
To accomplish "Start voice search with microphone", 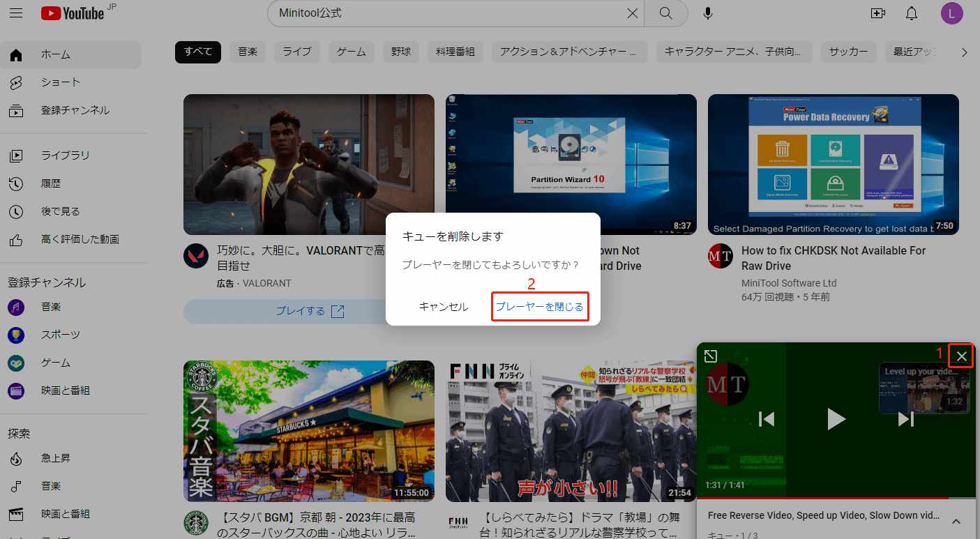I will tap(708, 13).
